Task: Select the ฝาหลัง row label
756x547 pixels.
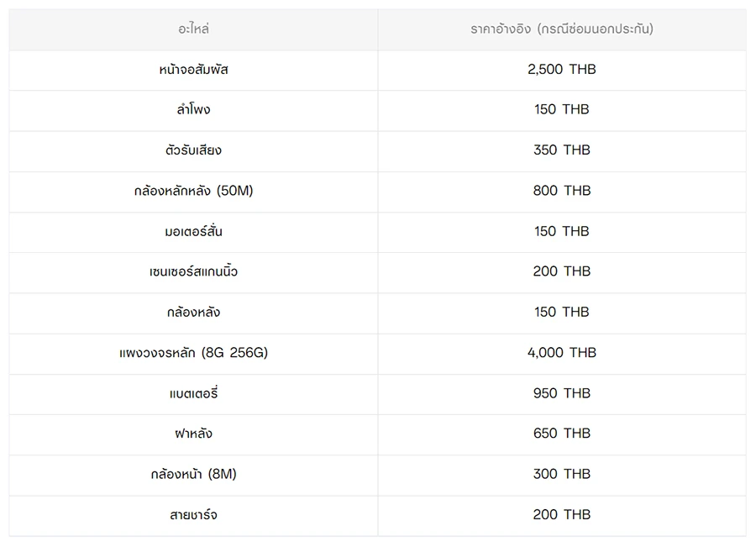Action: [193, 434]
